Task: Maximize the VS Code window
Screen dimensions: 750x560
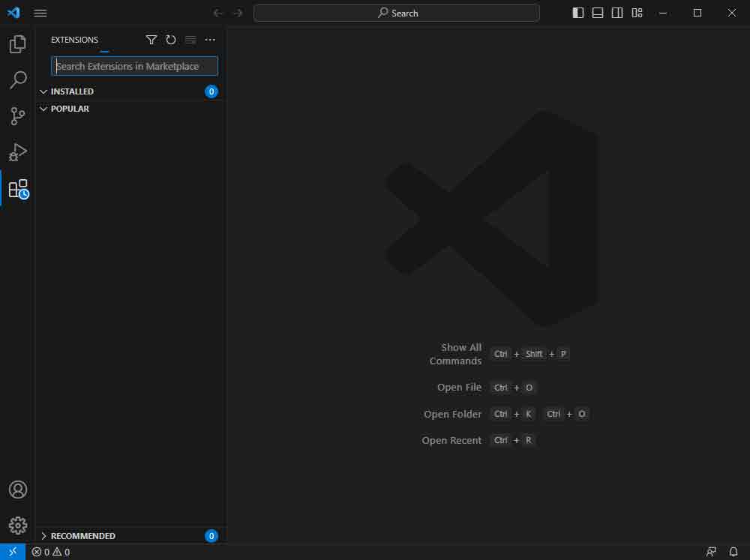Action: [x=697, y=13]
